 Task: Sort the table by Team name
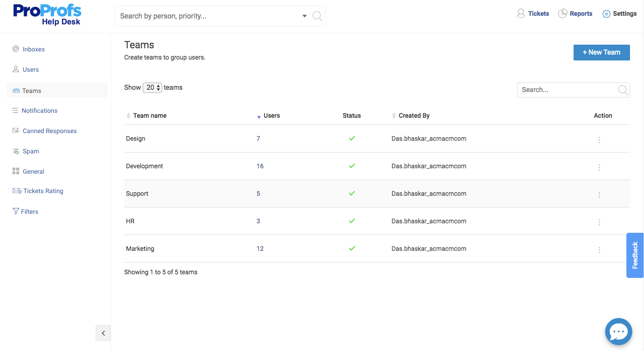point(149,115)
